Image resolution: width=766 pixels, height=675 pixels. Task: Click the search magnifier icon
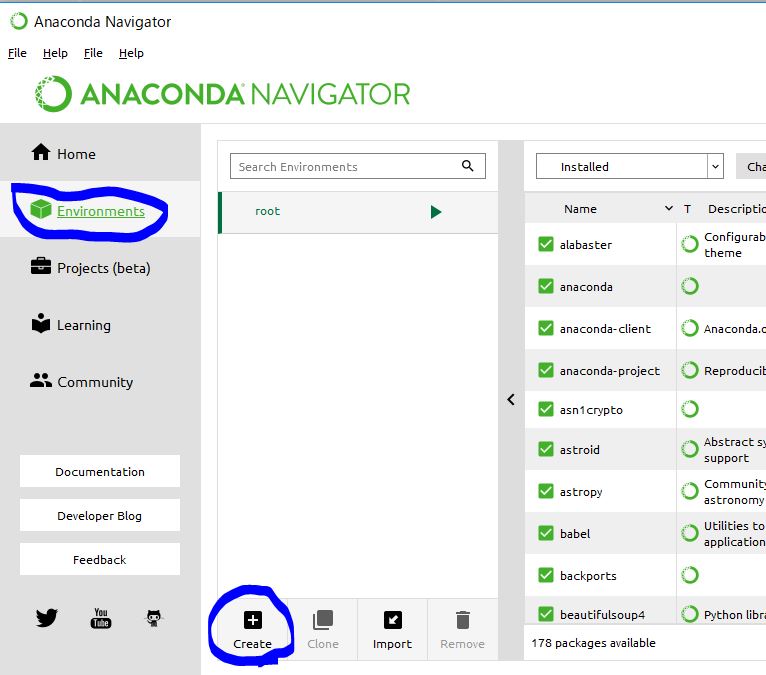coord(468,166)
